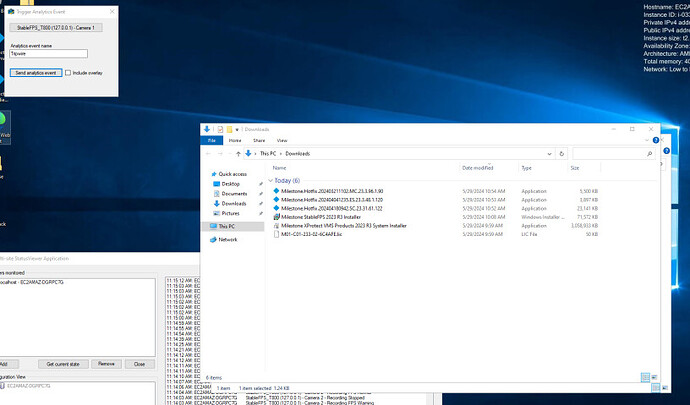This screenshot has width=690, height=405.
Task: Click This PC in the address breadcrumb
Action: [268, 154]
